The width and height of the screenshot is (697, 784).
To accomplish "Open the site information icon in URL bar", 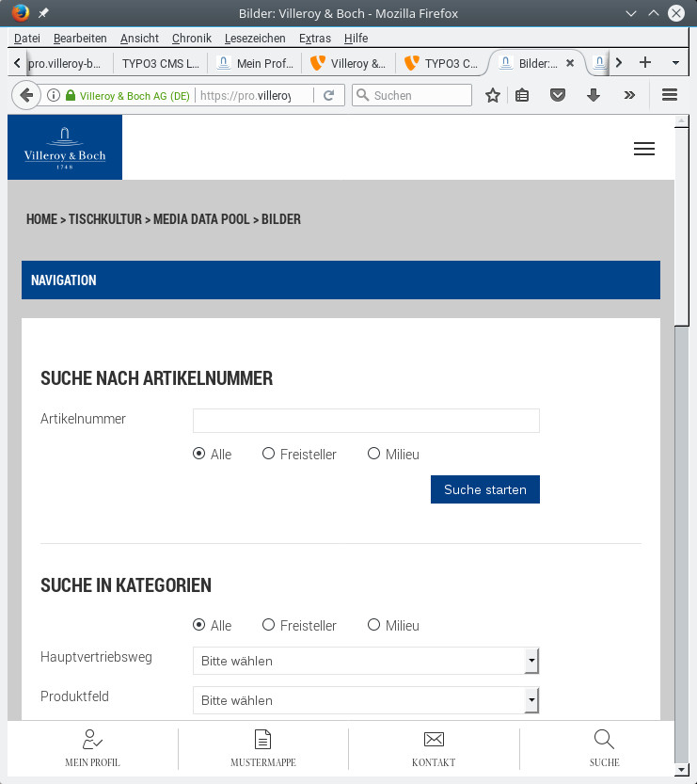I will point(54,95).
